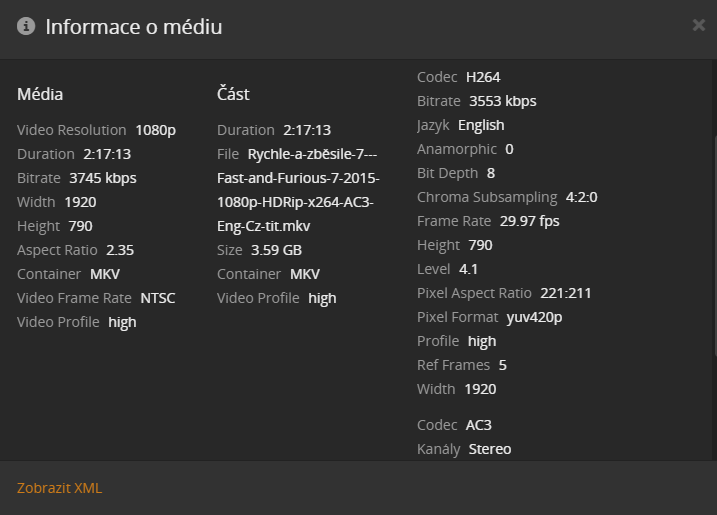The image size is (717, 515).
Task: Click the 1080p Video Resolution value
Action: pyautogui.click(x=155, y=130)
